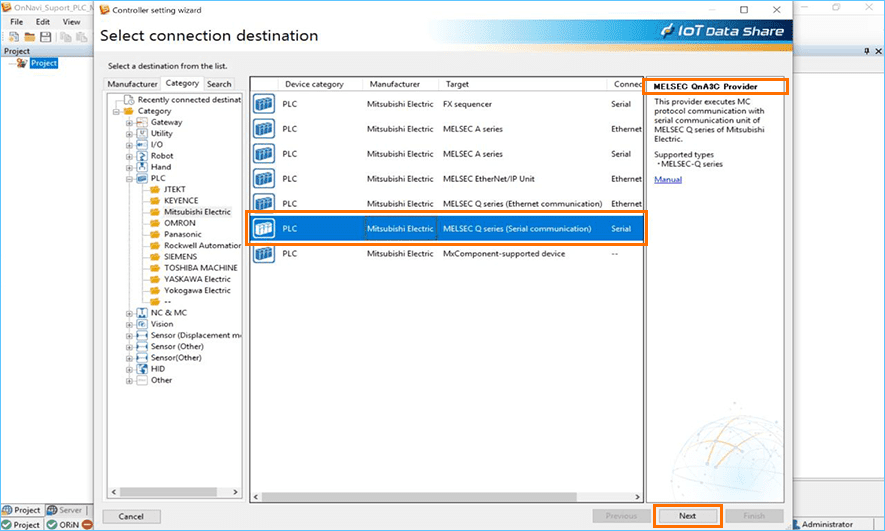Sort by the Device category column header

tap(314, 84)
